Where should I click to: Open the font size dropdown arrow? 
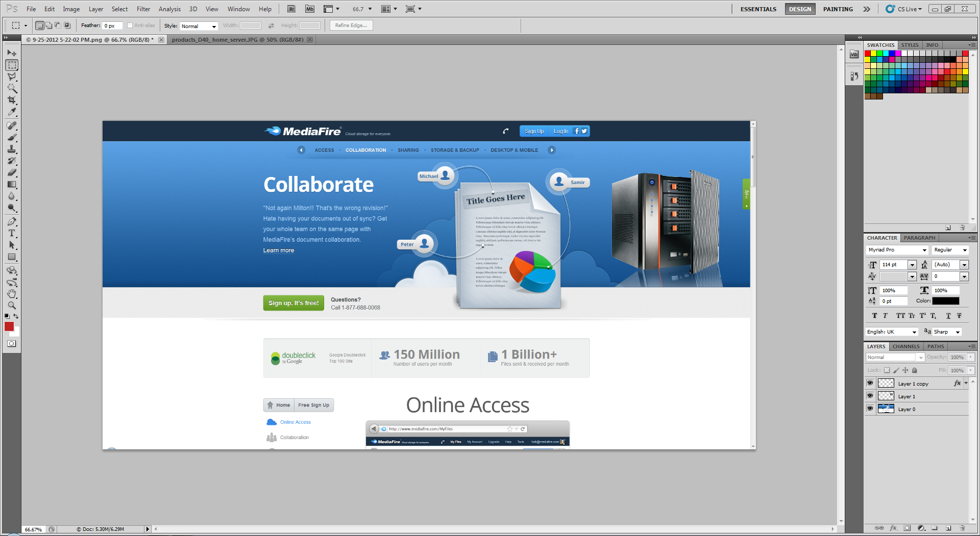[912, 265]
